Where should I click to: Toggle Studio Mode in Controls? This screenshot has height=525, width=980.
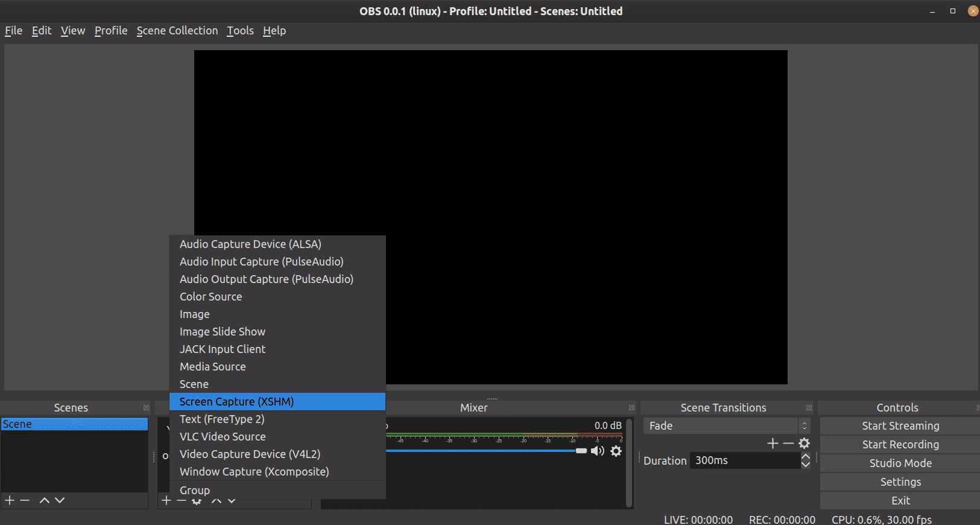(x=900, y=463)
